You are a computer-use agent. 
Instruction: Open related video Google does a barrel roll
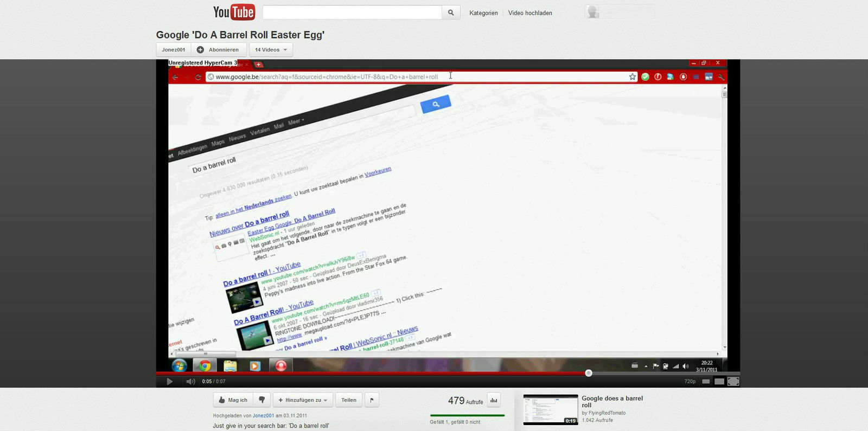(x=612, y=402)
